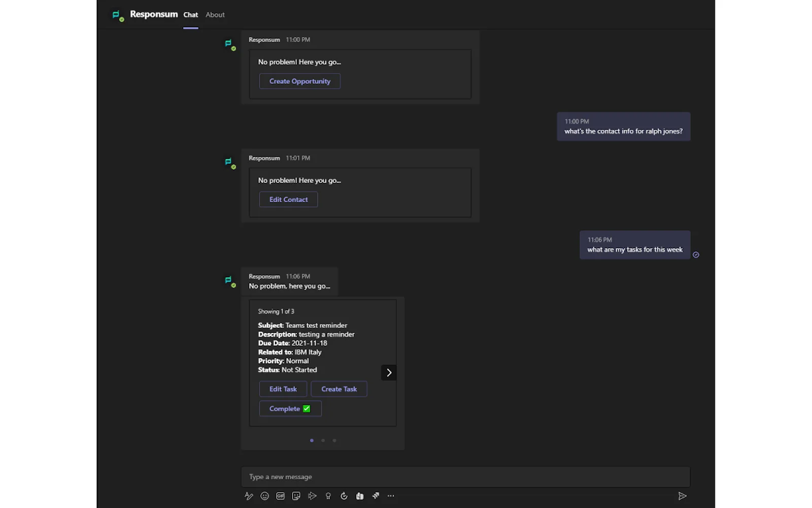
Task: Open more messaging extensions ellipsis
Action: pyautogui.click(x=391, y=496)
